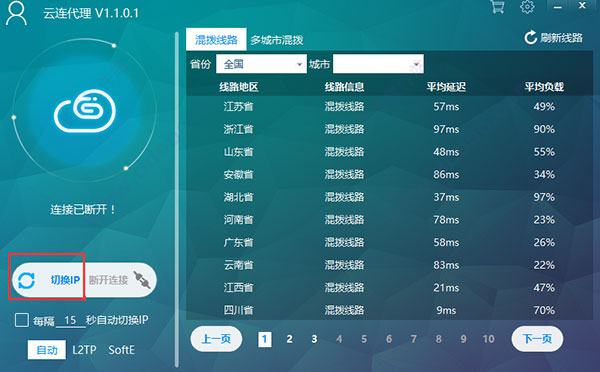The width and height of the screenshot is (600, 372).
Task: Select the 四川省 line with 9ms delay
Action: point(390,310)
